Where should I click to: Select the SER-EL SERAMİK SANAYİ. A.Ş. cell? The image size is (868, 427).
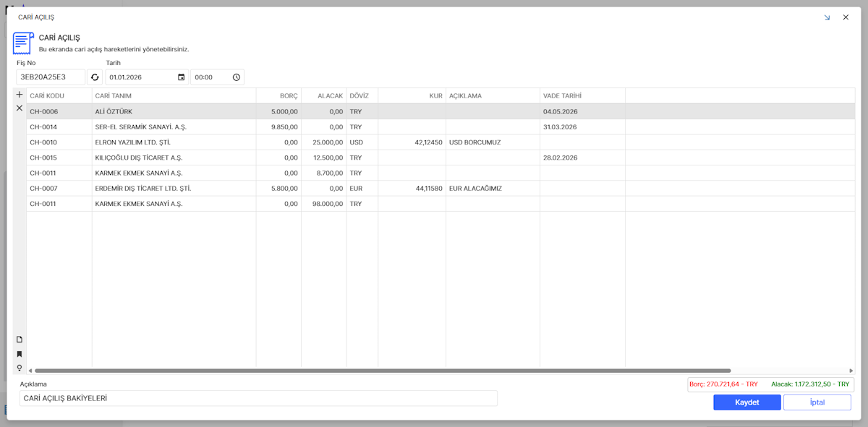pyautogui.click(x=174, y=127)
